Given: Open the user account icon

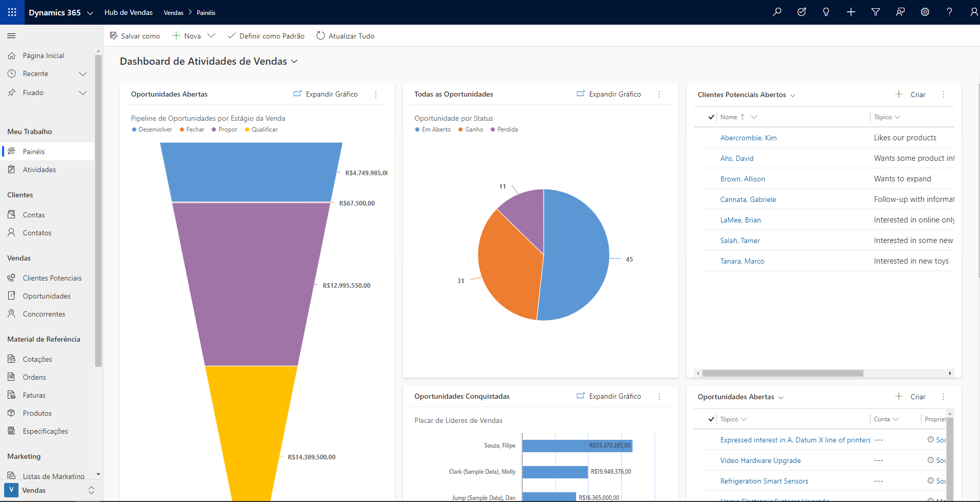Looking at the screenshot, I should pyautogui.click(x=973, y=12).
